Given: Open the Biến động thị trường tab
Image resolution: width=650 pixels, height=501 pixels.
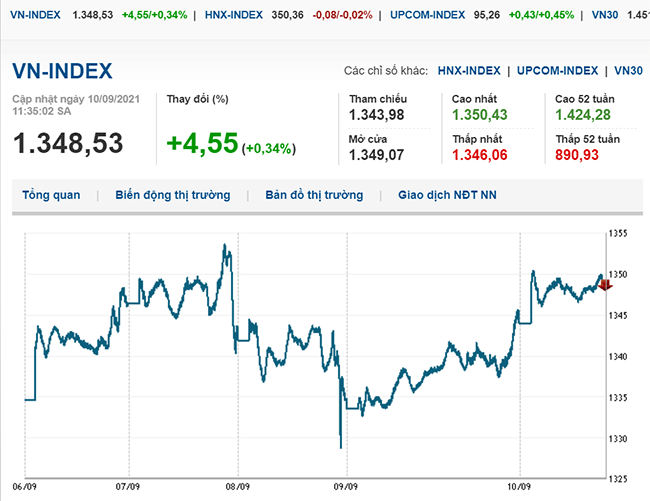Looking at the screenshot, I should tap(172, 195).
